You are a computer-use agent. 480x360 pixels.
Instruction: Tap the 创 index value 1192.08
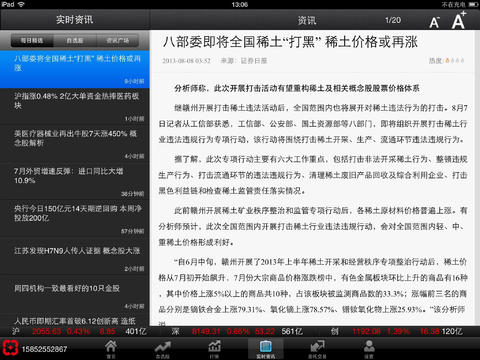coord(366,331)
